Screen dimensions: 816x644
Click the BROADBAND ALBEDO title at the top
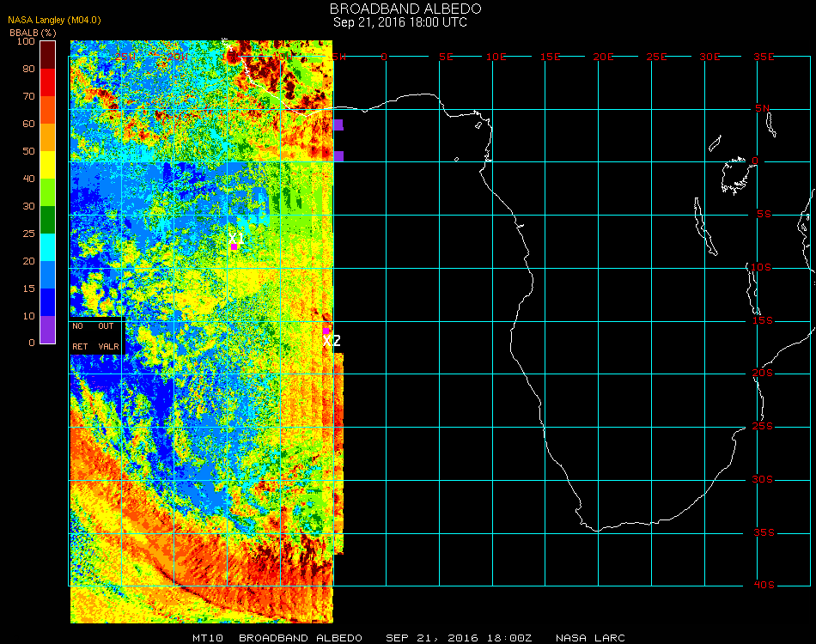405,9
